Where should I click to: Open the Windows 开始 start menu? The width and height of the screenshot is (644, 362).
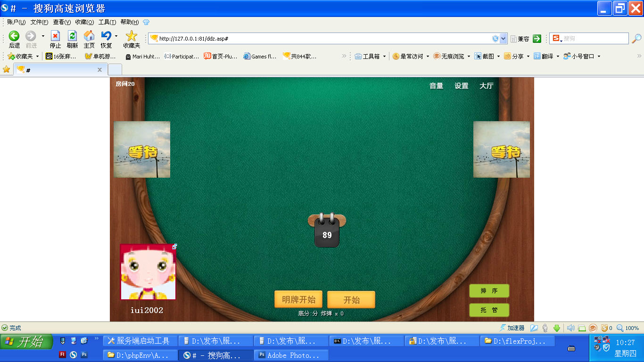tap(26, 341)
